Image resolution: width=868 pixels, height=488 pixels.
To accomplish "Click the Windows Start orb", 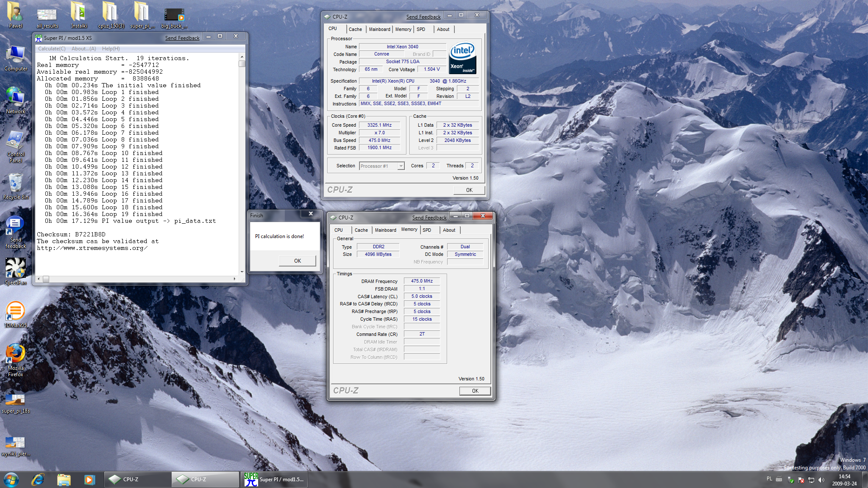I will tap(11, 479).
